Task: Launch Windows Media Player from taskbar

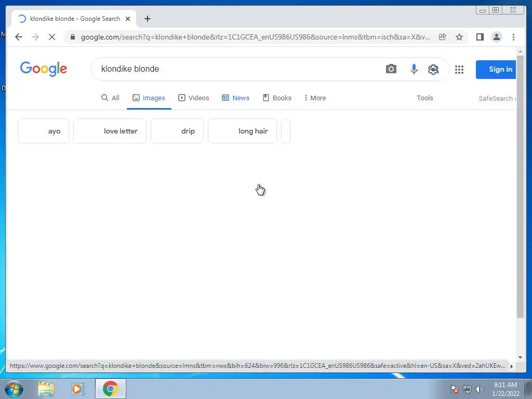Action: [78, 389]
